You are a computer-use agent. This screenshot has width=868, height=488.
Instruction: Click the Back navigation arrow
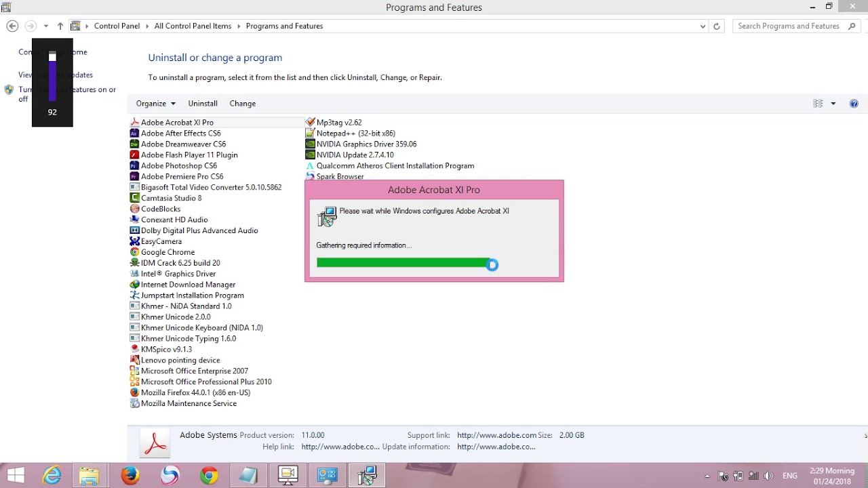(12, 26)
